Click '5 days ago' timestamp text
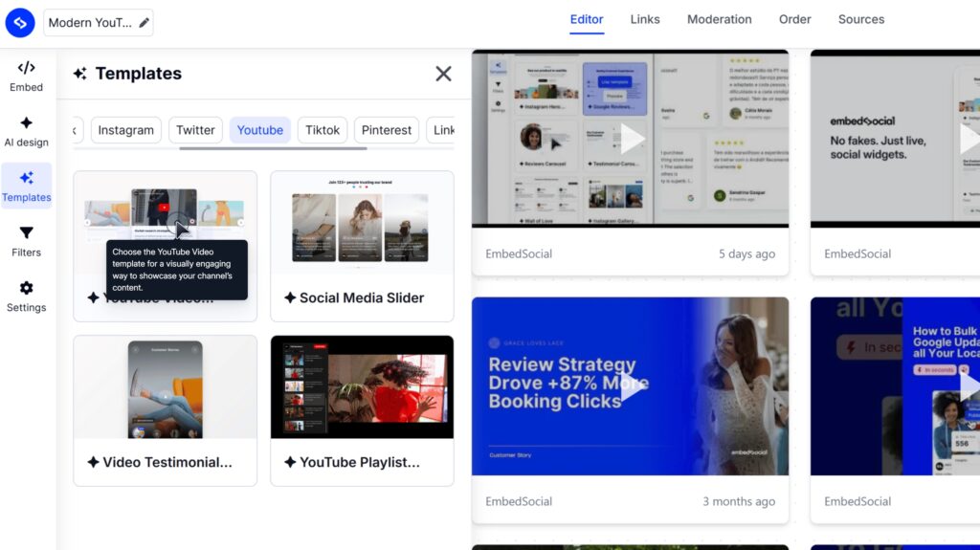The image size is (980, 550). click(x=746, y=253)
